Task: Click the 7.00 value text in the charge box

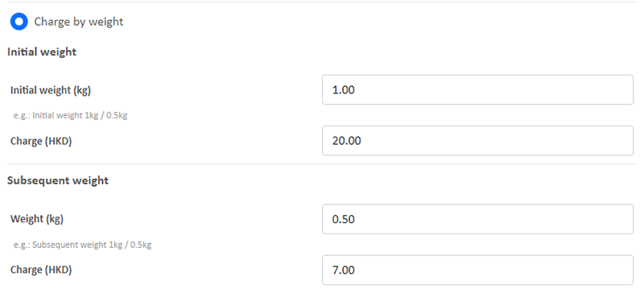Action: (344, 270)
